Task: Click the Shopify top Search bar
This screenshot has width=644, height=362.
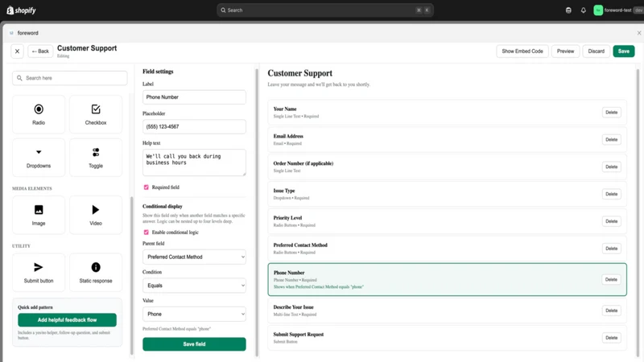Action: pos(325,10)
